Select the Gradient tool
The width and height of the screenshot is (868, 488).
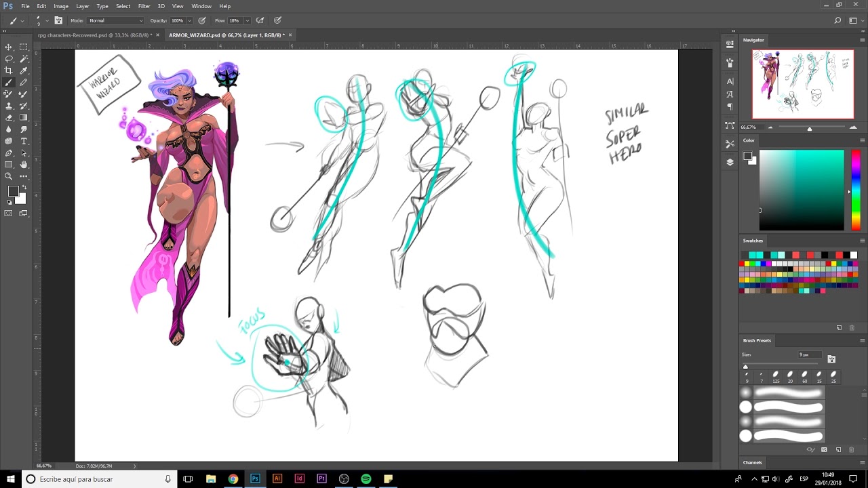coord(24,118)
